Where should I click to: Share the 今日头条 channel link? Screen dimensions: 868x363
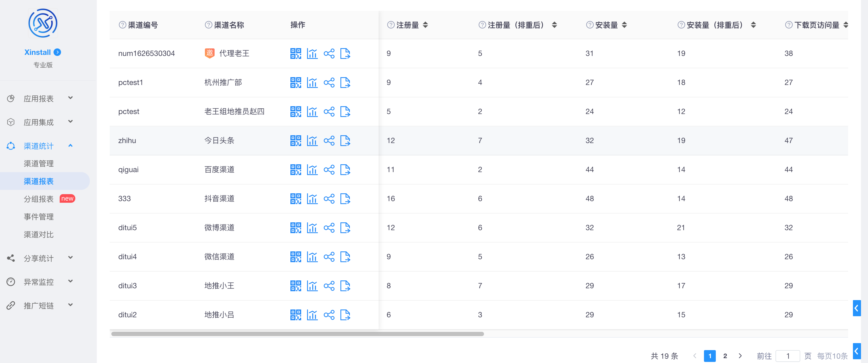[329, 141]
